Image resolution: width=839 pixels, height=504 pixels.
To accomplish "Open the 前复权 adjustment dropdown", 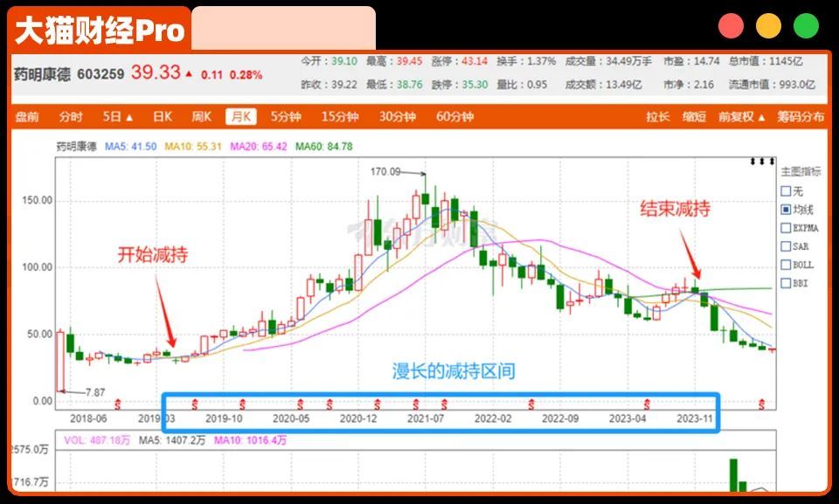I will (741, 117).
